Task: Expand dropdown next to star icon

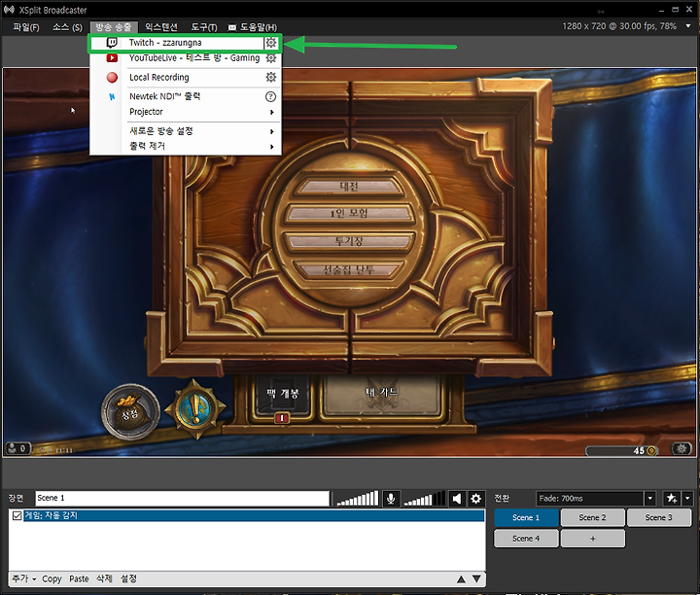Action: (x=687, y=498)
